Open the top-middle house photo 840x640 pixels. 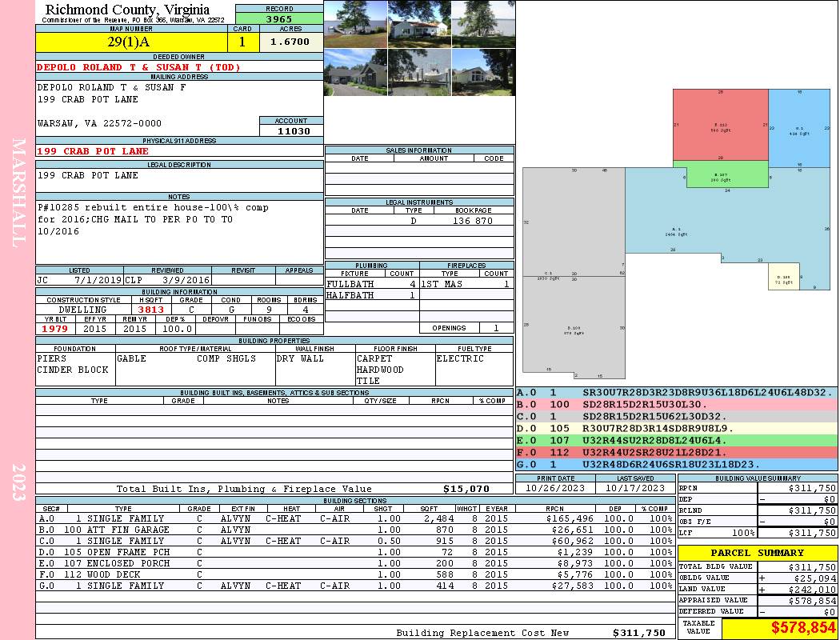(x=419, y=25)
